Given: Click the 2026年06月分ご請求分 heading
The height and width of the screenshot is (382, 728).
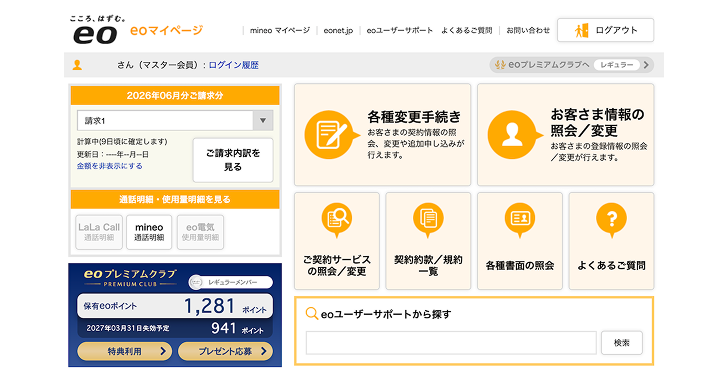Looking at the screenshot, I should [175, 96].
